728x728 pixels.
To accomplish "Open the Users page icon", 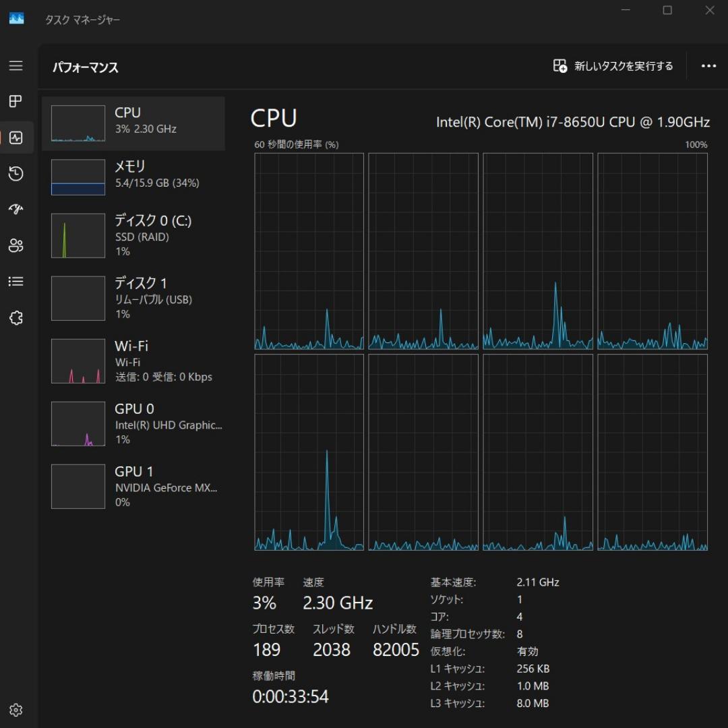I will pyautogui.click(x=16, y=245).
